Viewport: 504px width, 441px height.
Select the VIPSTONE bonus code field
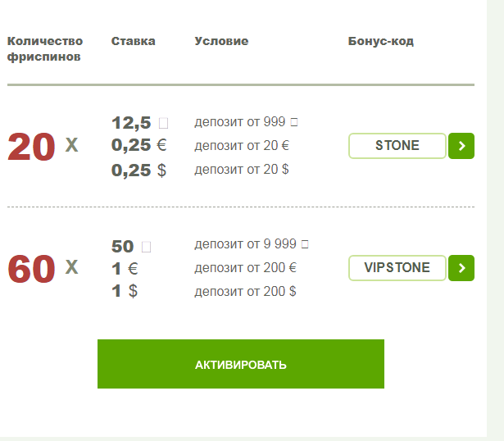point(397,268)
